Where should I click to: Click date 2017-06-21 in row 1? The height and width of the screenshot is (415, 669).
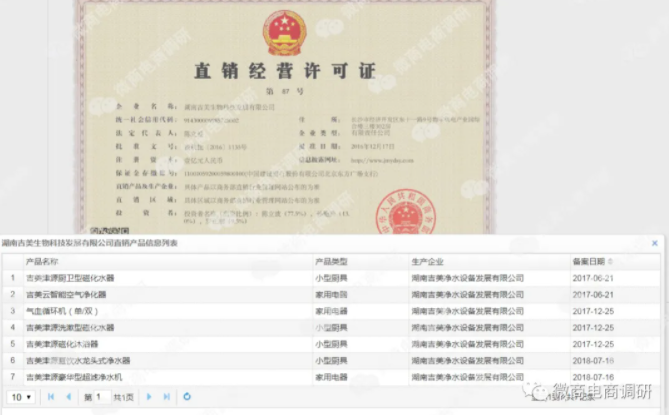(x=593, y=278)
